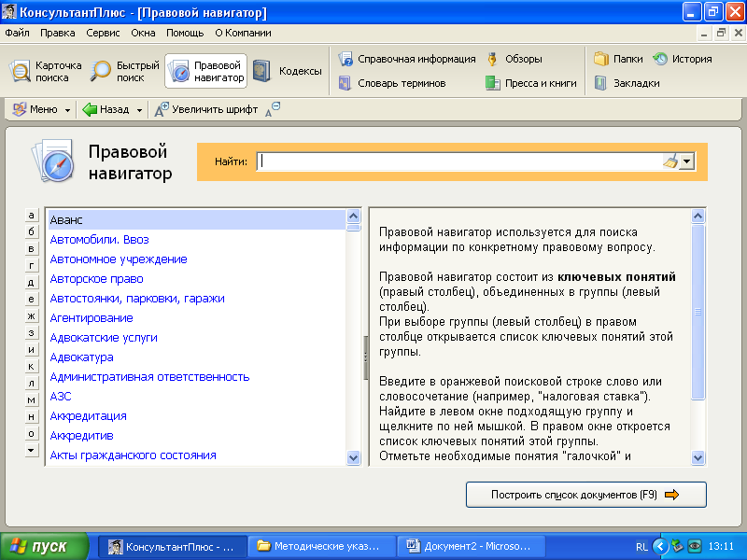The width and height of the screenshot is (747, 560).
Task: Click the пуск Start button
Action: 44,546
